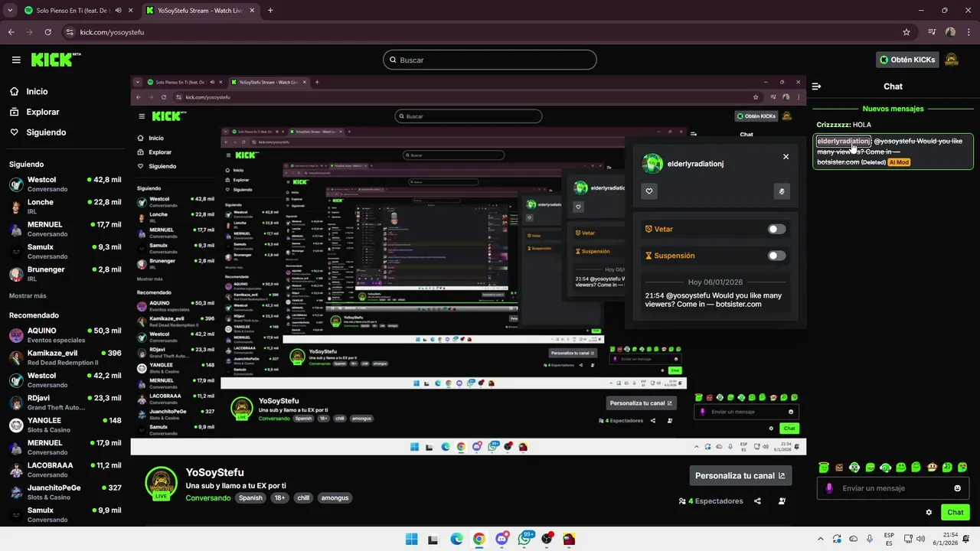Screen dimensions: 980x551
Task: Go back in Chrome
Action: click(x=11, y=32)
